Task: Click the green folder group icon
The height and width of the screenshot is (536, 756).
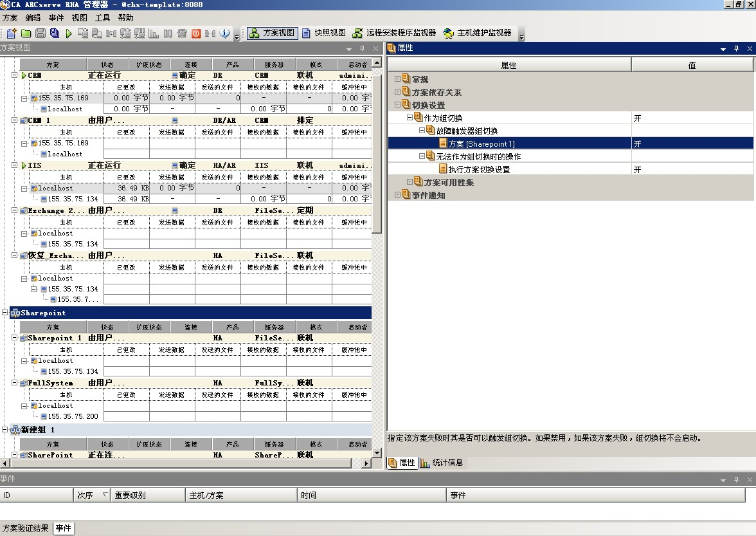Action: [26, 33]
